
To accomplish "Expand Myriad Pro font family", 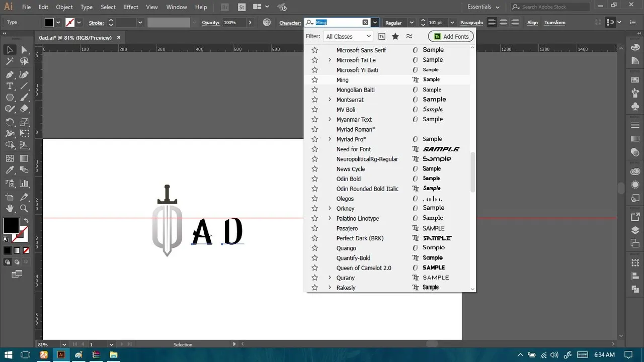I will tap(330, 139).
